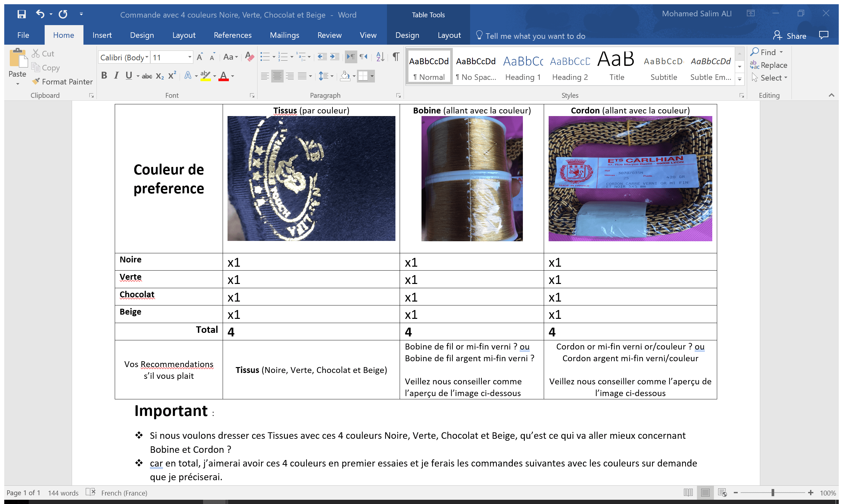Click the zoom slider handle
843x504 pixels.
773,493
